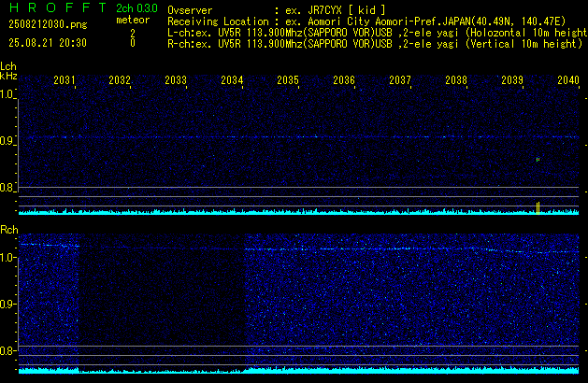Click the green meteor echo in Lch spectrogram

point(538,160)
